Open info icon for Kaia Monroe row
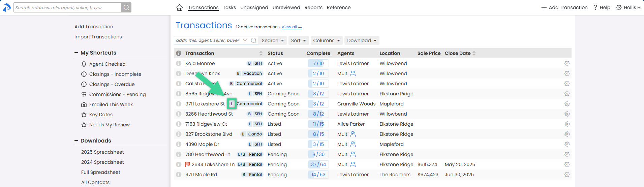The height and width of the screenshot is (187, 644). [179, 63]
